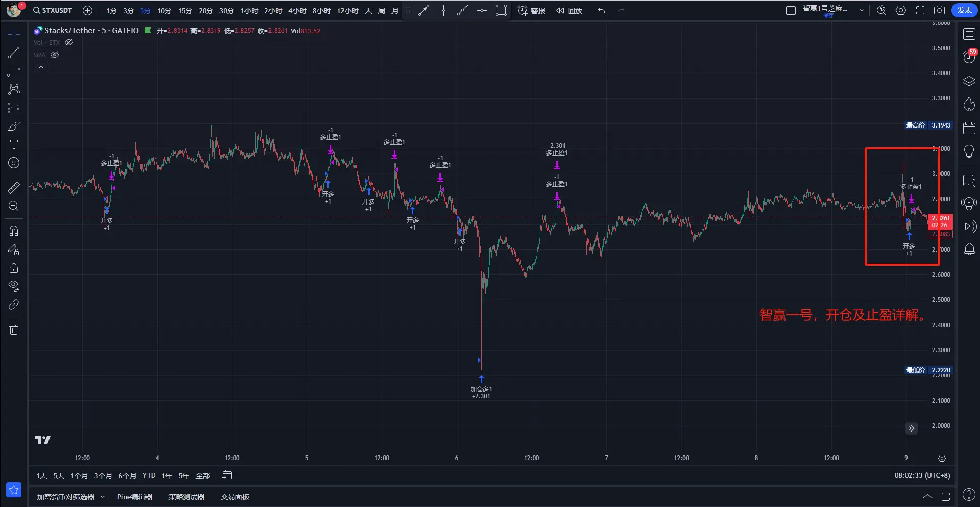Open the 交易面板 tab

tap(235, 497)
